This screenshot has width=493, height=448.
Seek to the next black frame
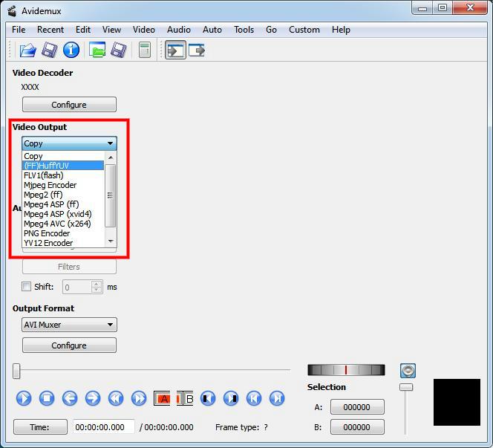tap(231, 398)
